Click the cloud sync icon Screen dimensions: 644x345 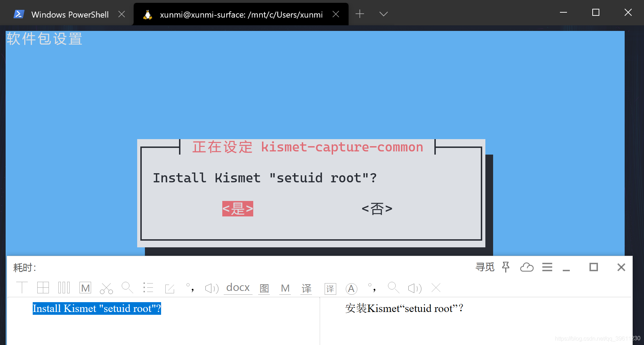click(x=527, y=267)
